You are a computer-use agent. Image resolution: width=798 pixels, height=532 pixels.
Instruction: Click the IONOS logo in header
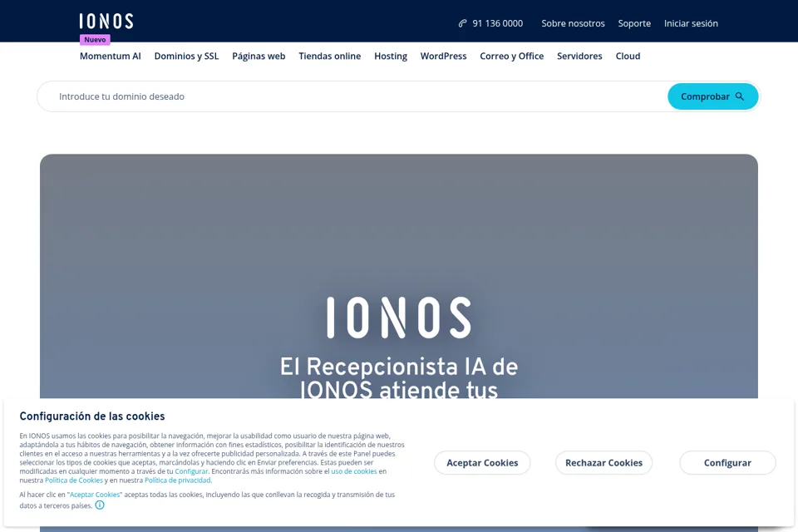[x=106, y=21]
